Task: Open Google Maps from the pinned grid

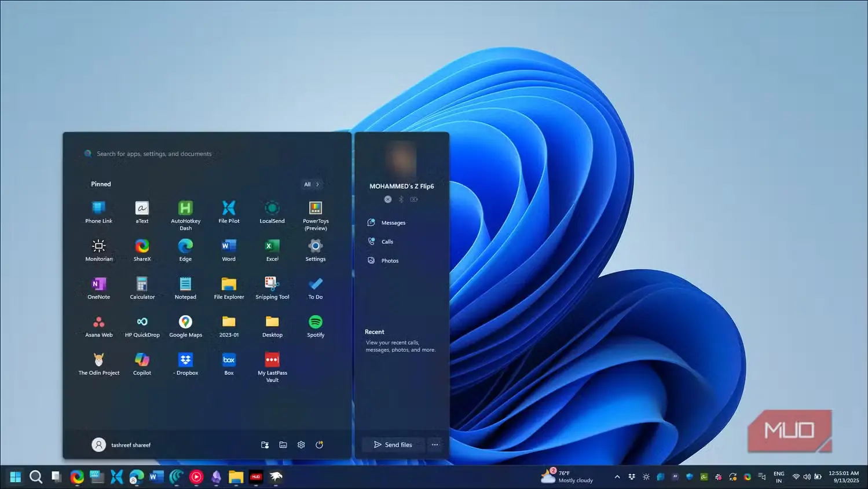Action: (185, 326)
